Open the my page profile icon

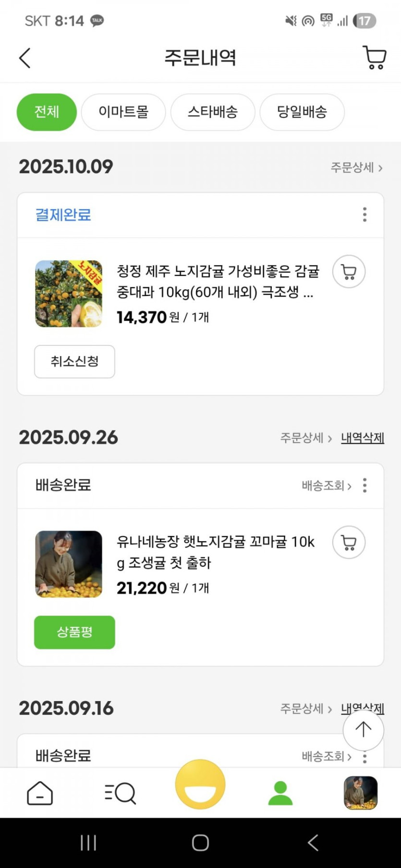(x=280, y=793)
